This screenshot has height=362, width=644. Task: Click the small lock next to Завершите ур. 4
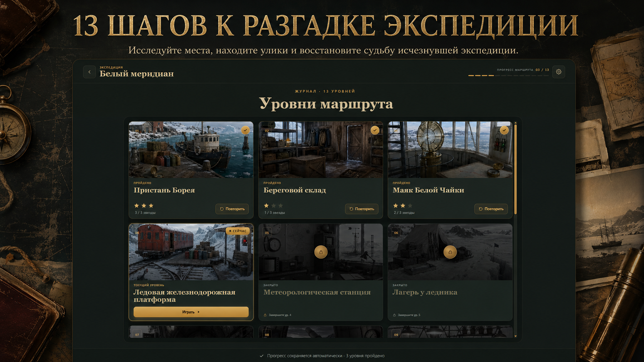[x=265, y=315]
